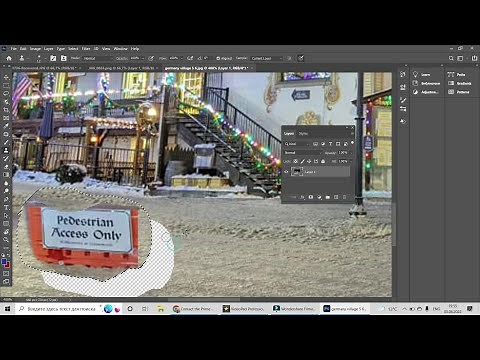The image size is (480, 360).
Task: Select the Gradient tool
Action: pyautogui.click(x=6, y=175)
